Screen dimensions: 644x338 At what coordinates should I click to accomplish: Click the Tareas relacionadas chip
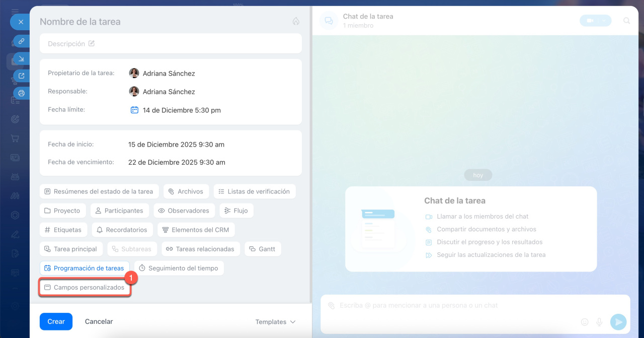(x=201, y=249)
